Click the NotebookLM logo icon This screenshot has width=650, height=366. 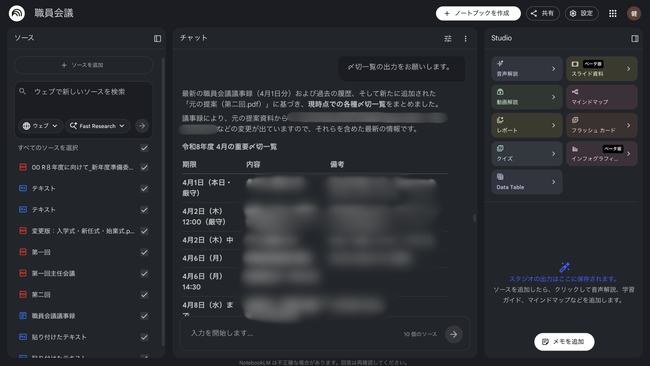point(17,13)
